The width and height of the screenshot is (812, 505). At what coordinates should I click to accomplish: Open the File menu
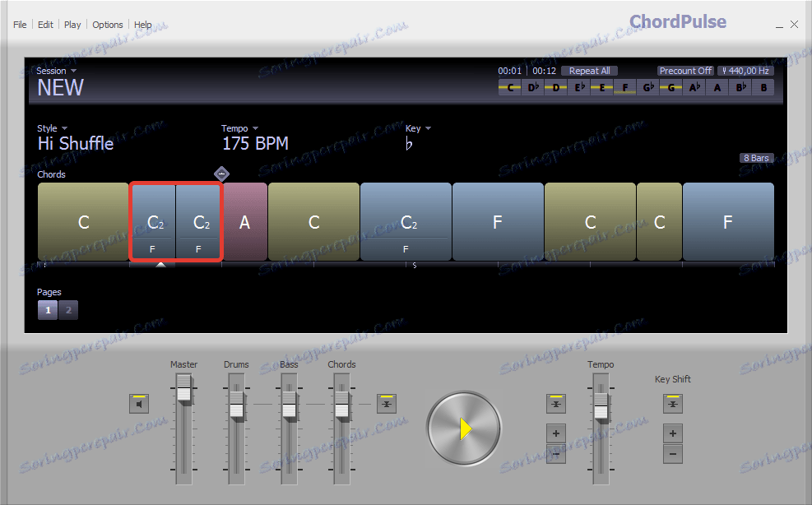pyautogui.click(x=20, y=25)
